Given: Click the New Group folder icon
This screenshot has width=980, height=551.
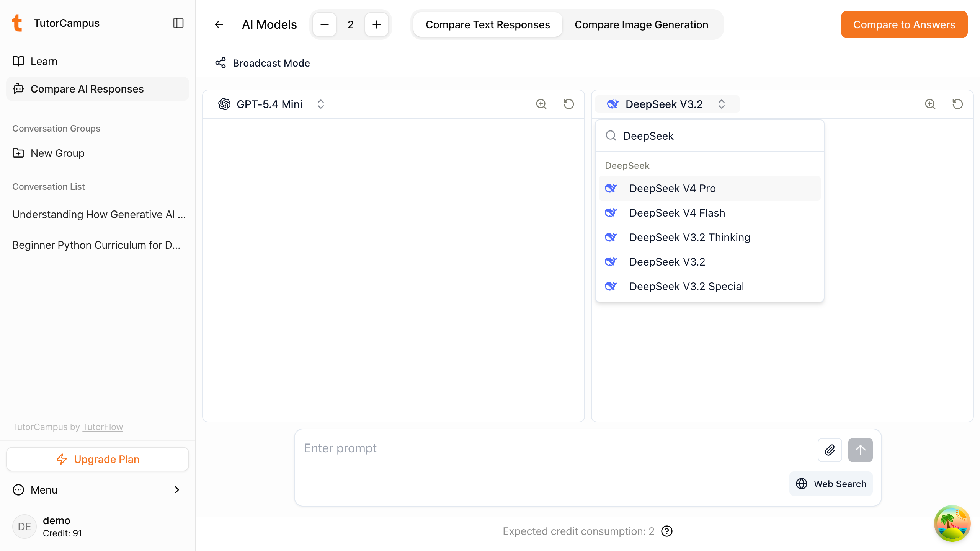Looking at the screenshot, I should pos(18,153).
